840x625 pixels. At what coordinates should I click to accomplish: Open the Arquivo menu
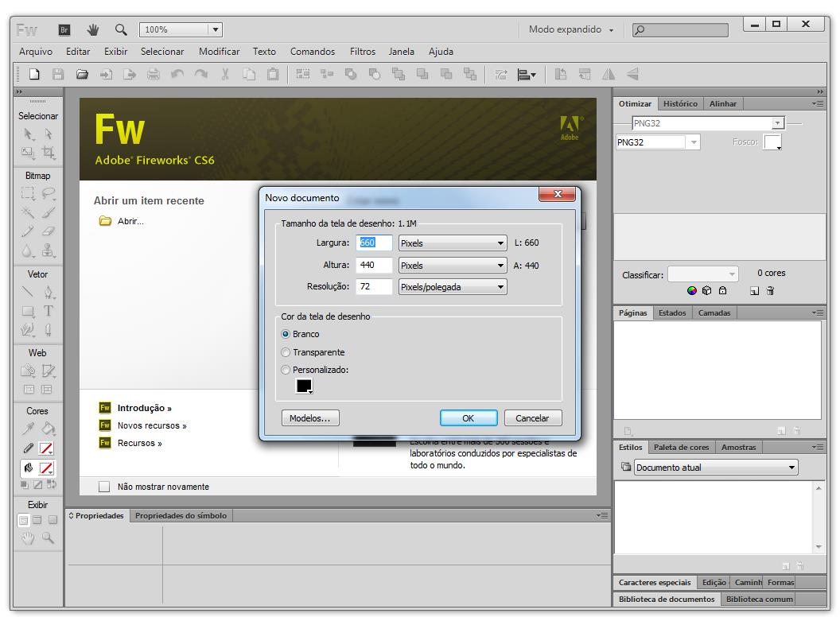[x=36, y=52]
